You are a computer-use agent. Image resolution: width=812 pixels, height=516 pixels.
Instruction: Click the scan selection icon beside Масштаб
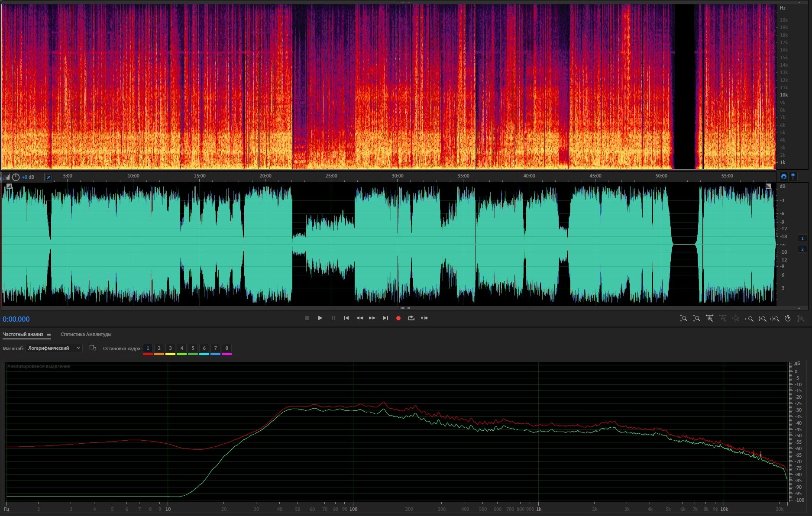(92, 348)
